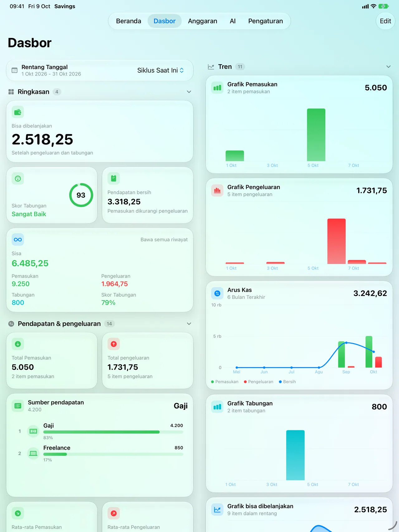
Task: Tap the Gaji income progress bar
Action: [x=113, y=432]
